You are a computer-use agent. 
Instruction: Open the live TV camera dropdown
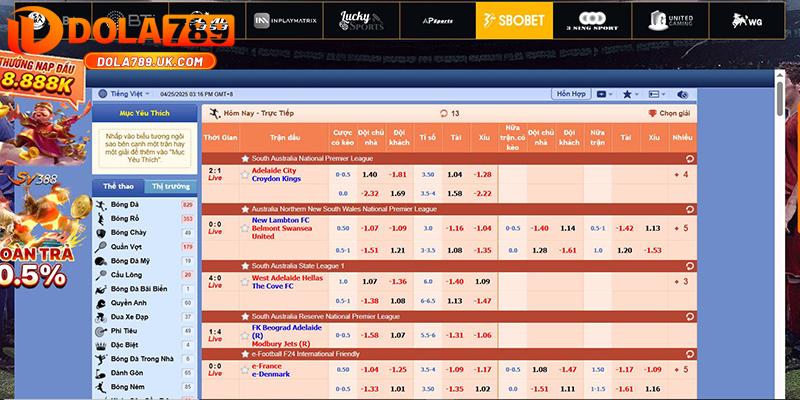605,94
